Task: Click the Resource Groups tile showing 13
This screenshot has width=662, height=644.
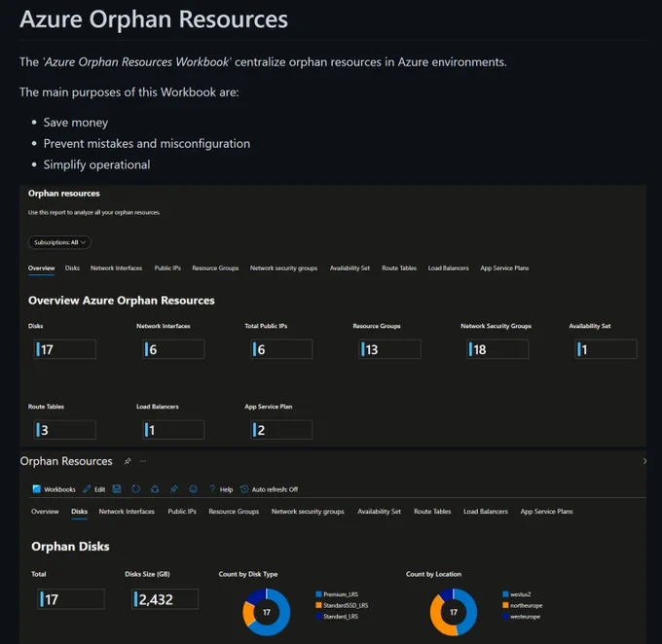Action: click(389, 349)
